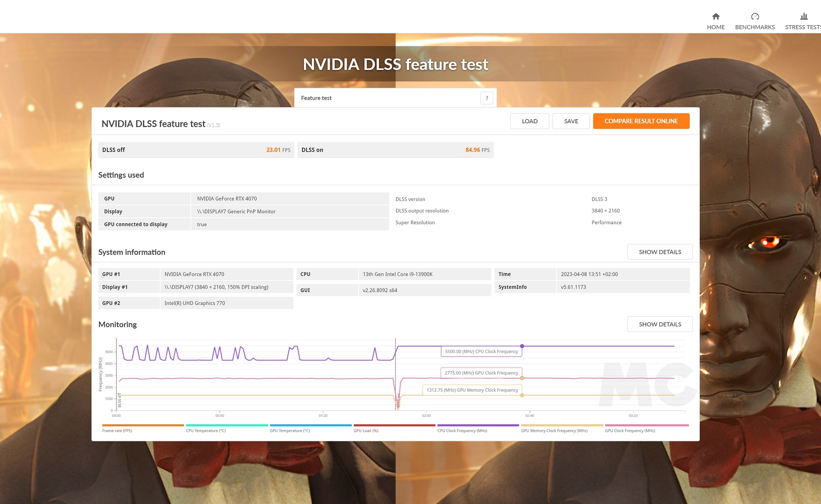Open the Benchmarks gauge icon
Screen dimensions: 821x504
click(754, 17)
